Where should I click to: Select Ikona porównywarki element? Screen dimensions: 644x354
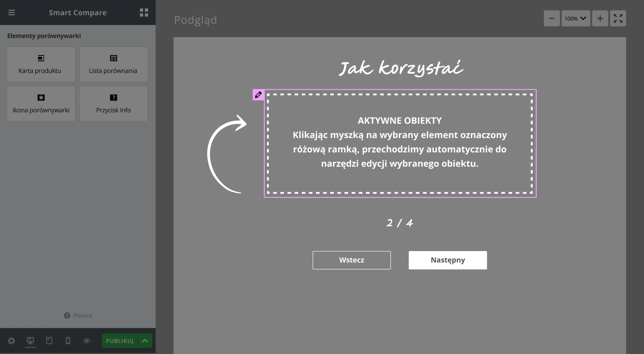click(41, 104)
